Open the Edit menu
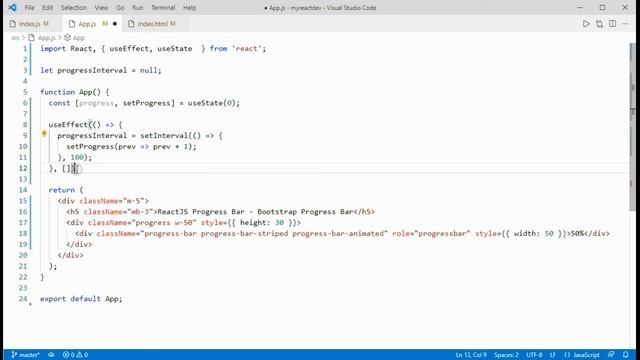The image size is (640, 360). [47, 8]
